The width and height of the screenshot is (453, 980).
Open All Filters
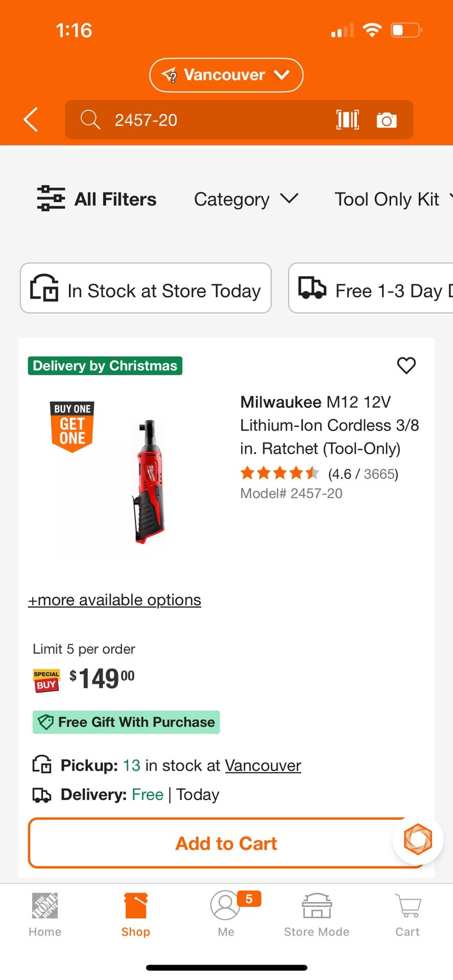pyautogui.click(x=96, y=199)
